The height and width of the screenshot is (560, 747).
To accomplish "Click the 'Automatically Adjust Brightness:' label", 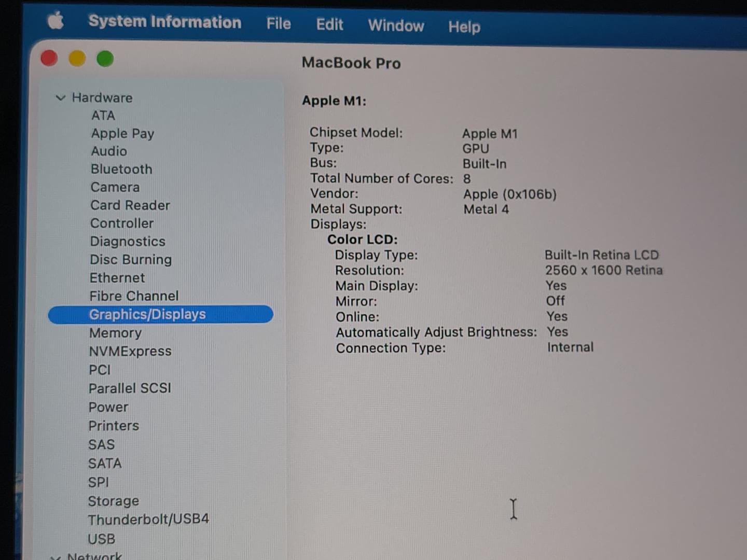I will 436,332.
